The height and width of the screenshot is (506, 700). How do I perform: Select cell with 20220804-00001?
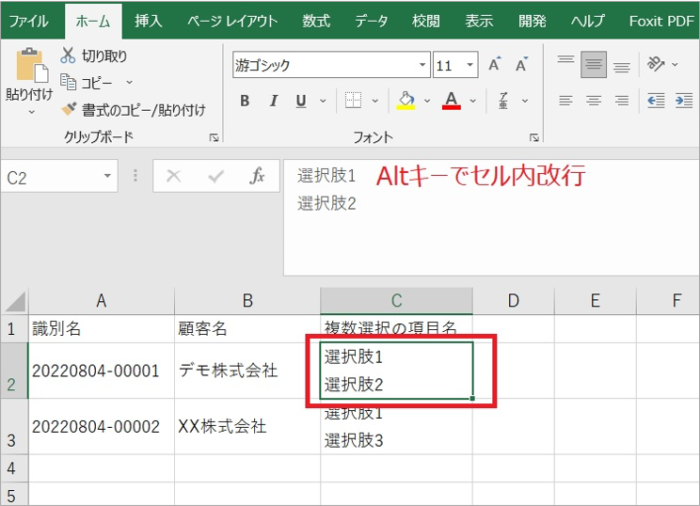(x=101, y=371)
